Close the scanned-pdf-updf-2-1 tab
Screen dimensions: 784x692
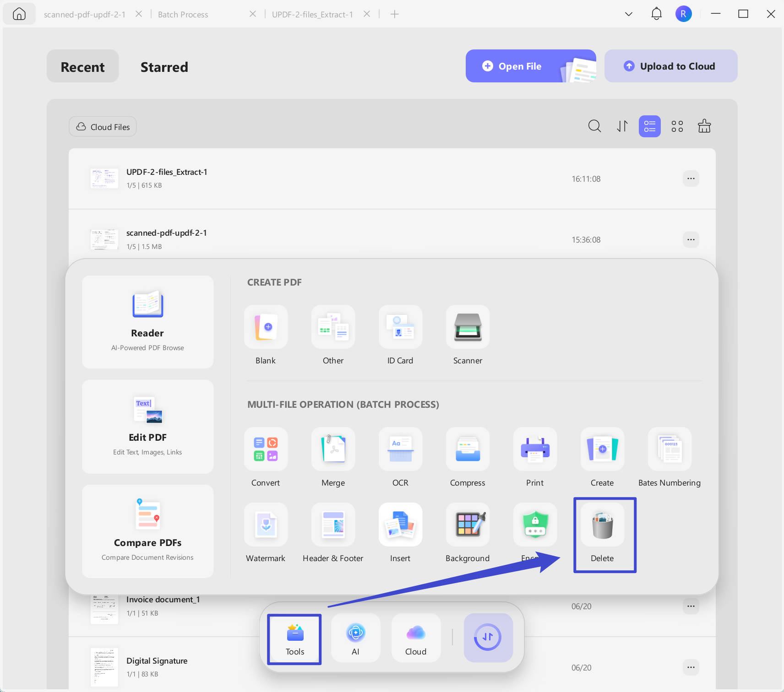(139, 14)
